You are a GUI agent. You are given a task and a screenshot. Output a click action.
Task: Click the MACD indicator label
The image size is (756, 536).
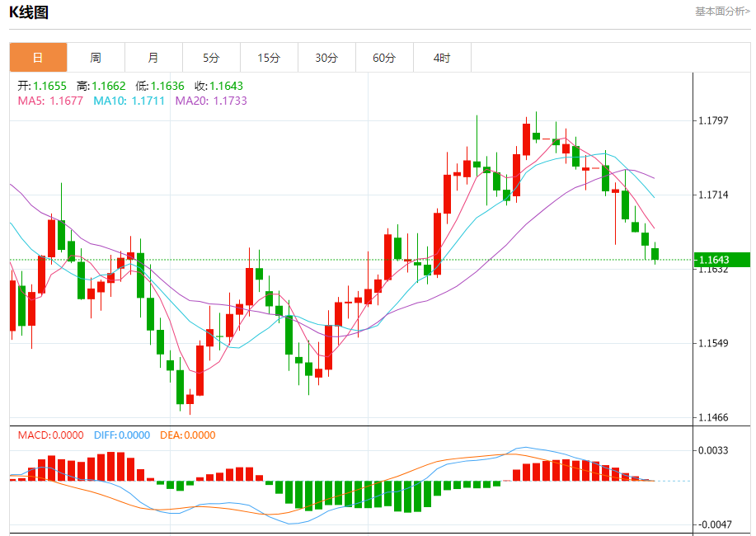(x=50, y=435)
